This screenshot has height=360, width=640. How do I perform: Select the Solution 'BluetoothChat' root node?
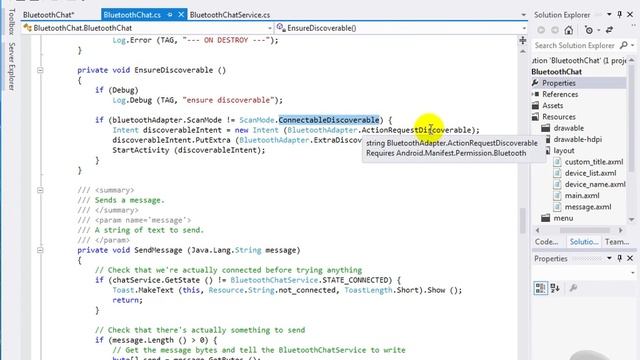click(579, 60)
